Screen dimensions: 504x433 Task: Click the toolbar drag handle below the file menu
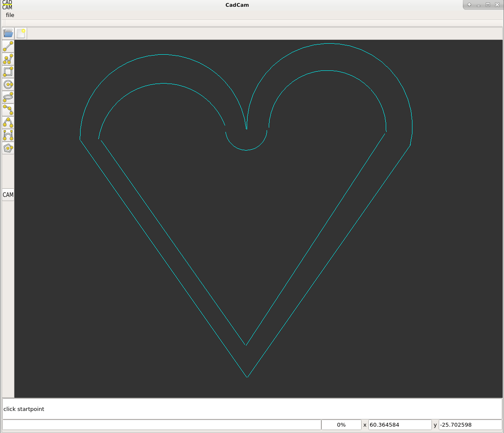(x=5, y=23)
